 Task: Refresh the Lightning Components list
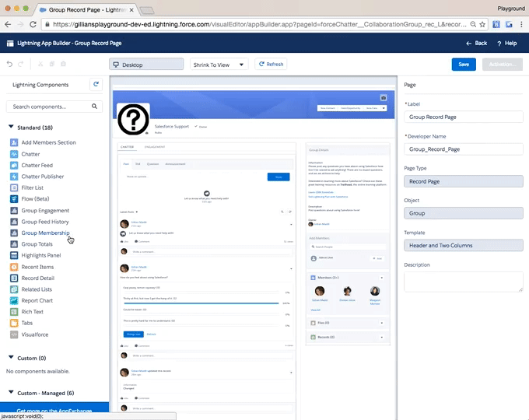coord(96,84)
